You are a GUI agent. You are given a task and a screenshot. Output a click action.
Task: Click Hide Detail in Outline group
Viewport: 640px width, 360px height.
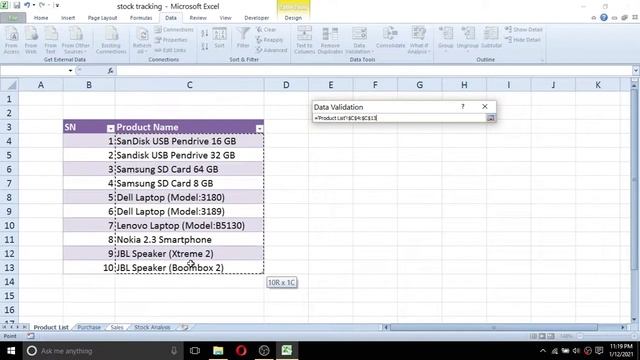(x=523, y=40)
